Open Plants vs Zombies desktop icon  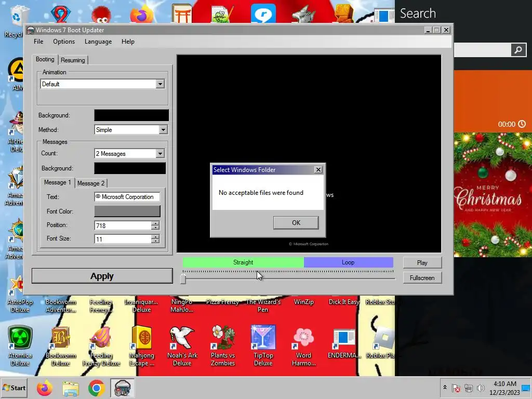pyautogui.click(x=222, y=345)
